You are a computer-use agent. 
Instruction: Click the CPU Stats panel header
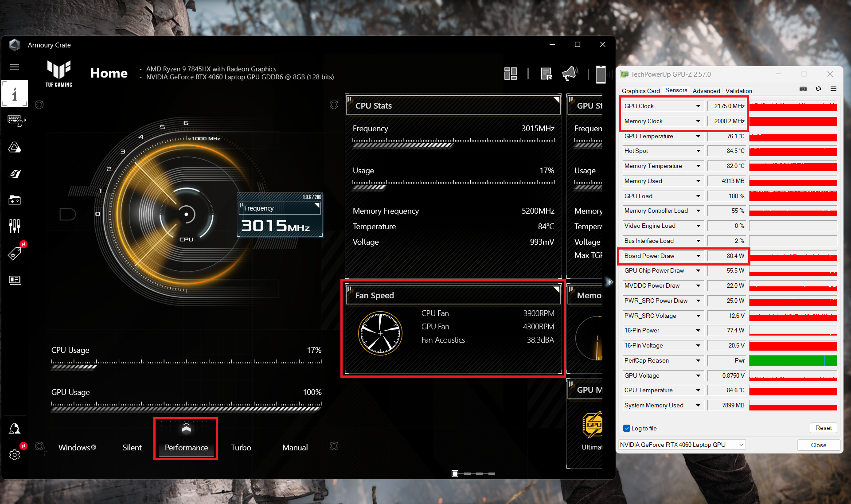tap(453, 105)
